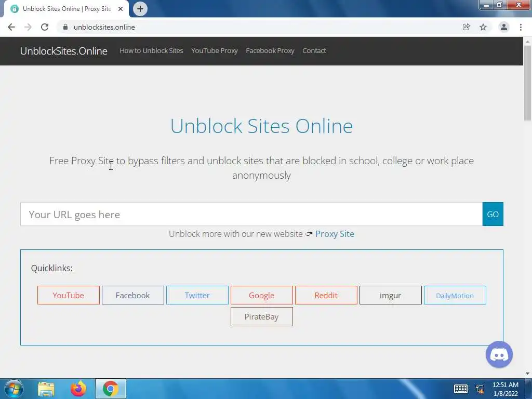Open the clock showing 12:51 AM
The width and height of the screenshot is (532, 399).
[505, 389]
